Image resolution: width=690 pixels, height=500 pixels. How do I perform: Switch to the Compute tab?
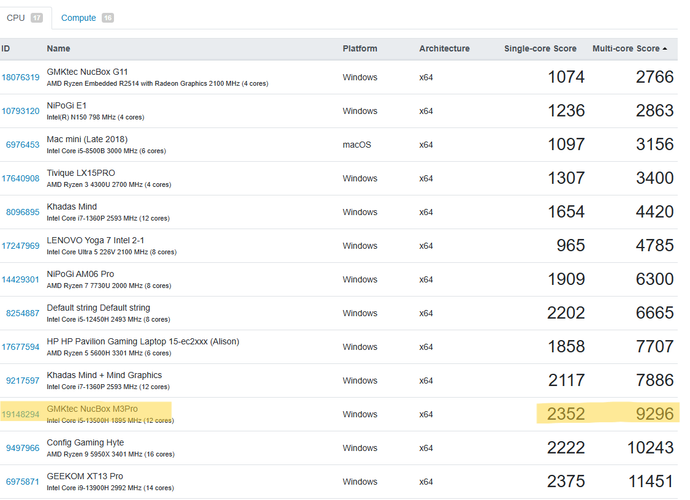click(87, 18)
